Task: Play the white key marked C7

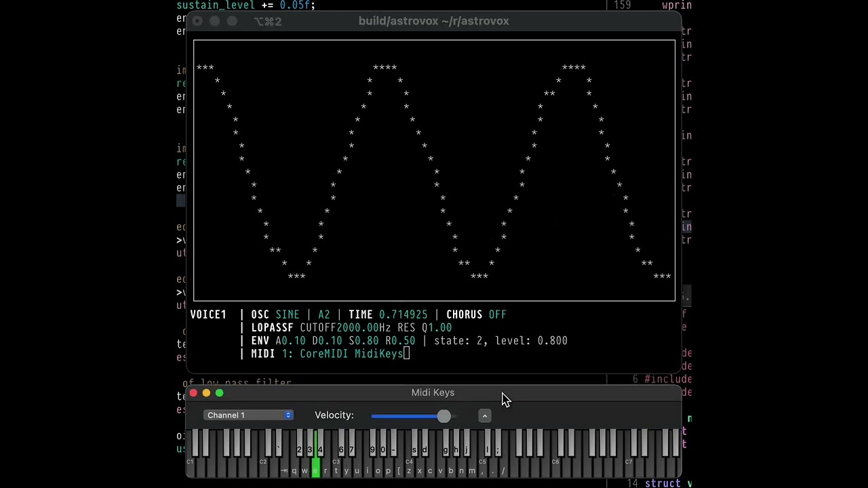Action: pos(629,468)
